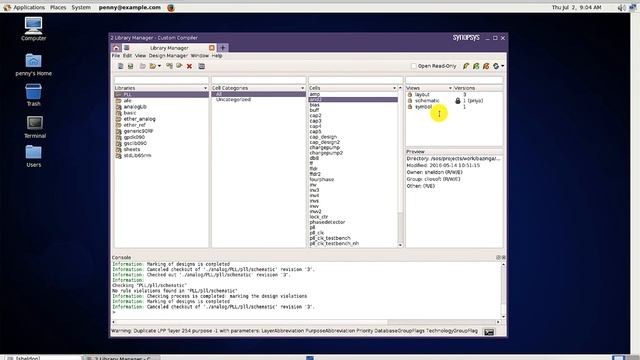Open the Design Manager menu
This screenshot has height=360, width=640.
pyautogui.click(x=168, y=56)
